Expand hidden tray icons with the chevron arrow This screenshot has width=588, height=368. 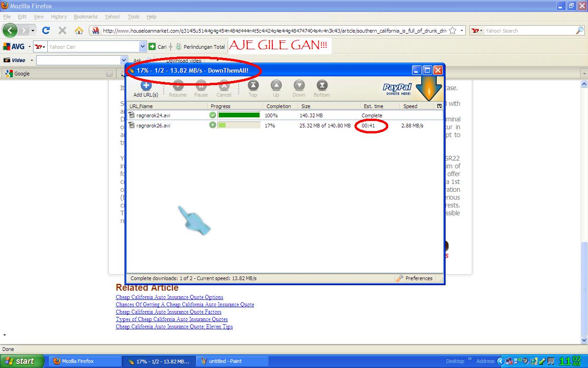click(x=502, y=361)
